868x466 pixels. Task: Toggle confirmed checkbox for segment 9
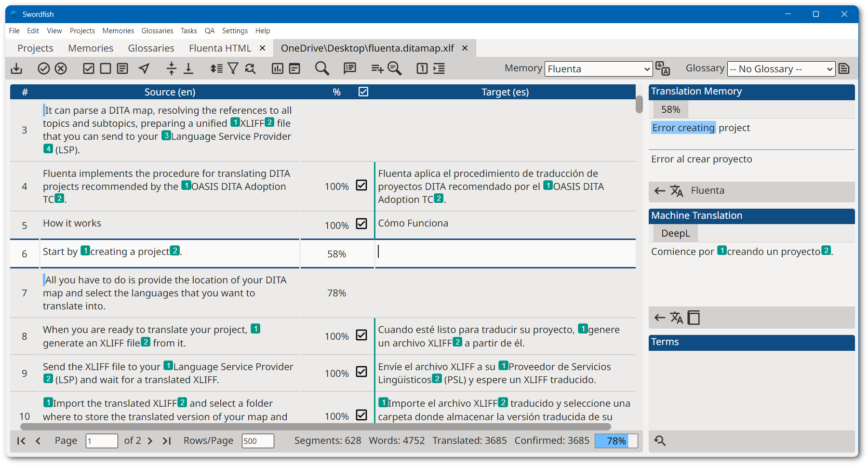point(361,372)
